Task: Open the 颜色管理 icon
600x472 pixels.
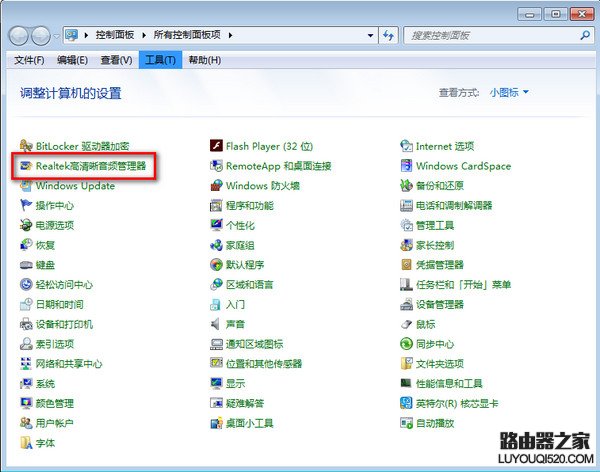Action: [x=26, y=403]
